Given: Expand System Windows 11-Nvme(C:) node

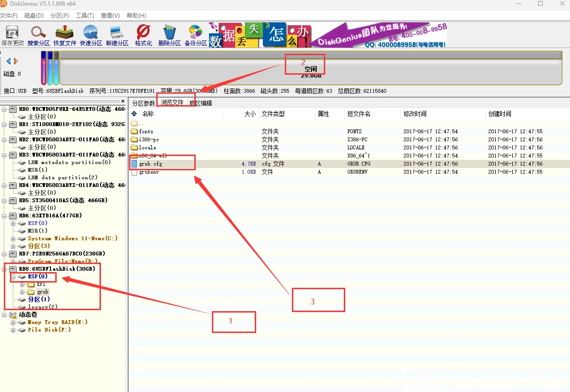Looking at the screenshot, I should pos(13,239).
